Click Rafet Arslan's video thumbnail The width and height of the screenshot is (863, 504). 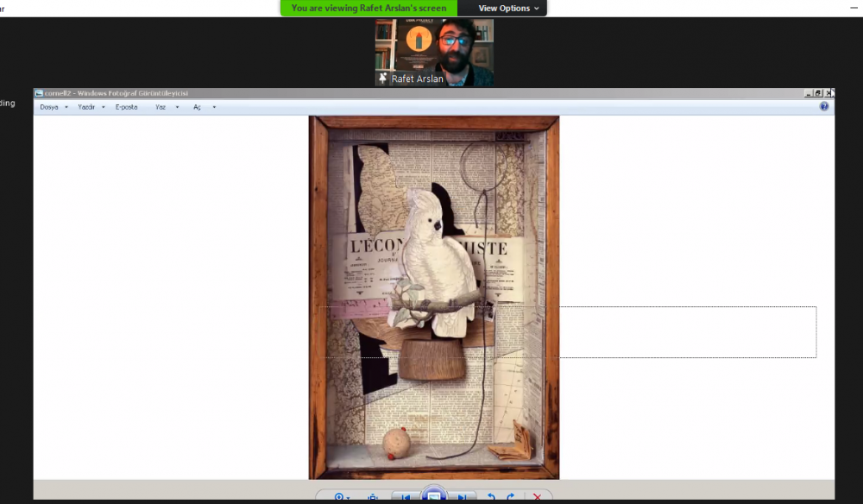click(x=434, y=47)
